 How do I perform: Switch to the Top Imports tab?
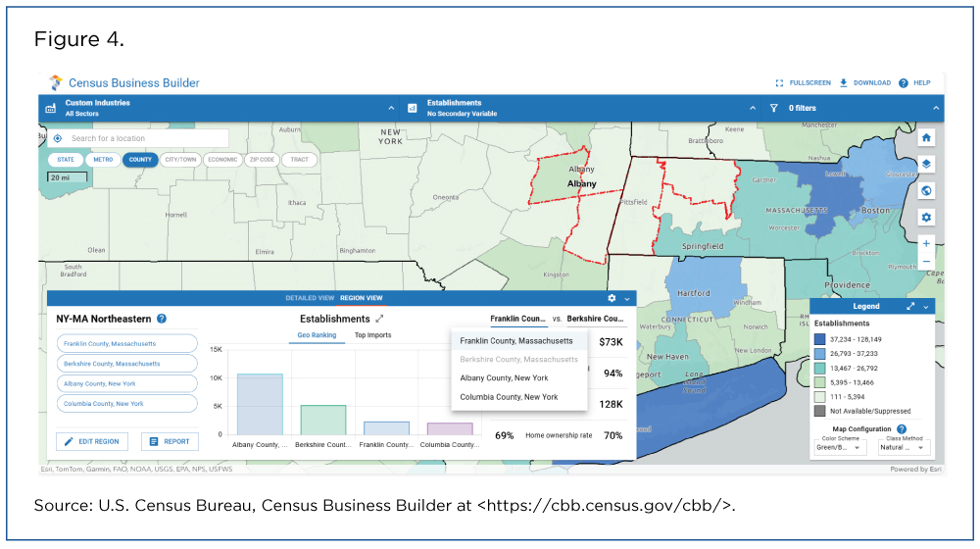coord(372,335)
